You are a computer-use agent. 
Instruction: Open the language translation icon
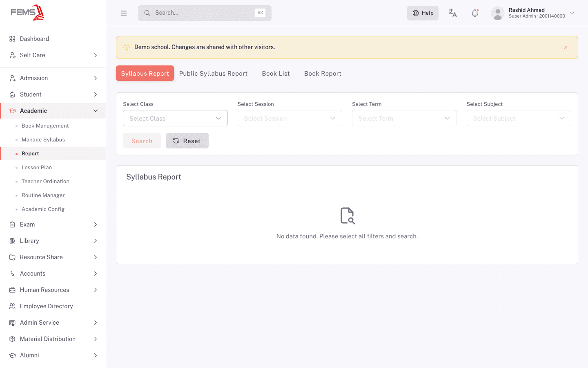tap(453, 13)
